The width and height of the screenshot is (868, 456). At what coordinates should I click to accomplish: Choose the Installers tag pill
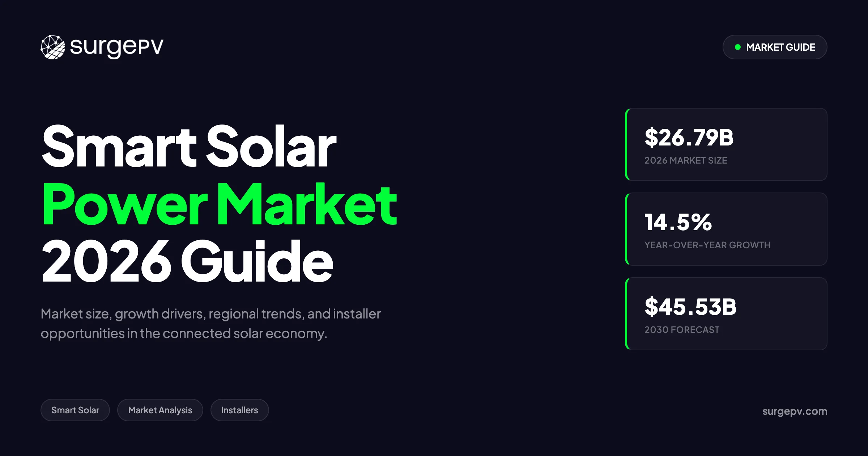(239, 410)
